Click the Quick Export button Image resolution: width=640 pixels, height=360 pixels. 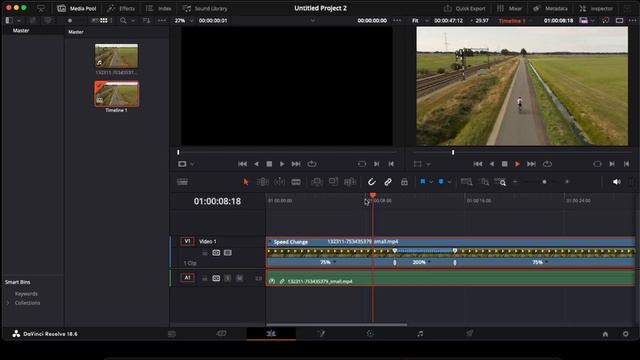coord(464,8)
